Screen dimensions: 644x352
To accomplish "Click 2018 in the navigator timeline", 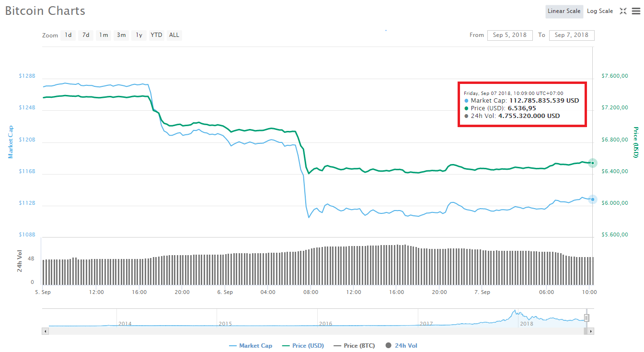I will (526, 324).
